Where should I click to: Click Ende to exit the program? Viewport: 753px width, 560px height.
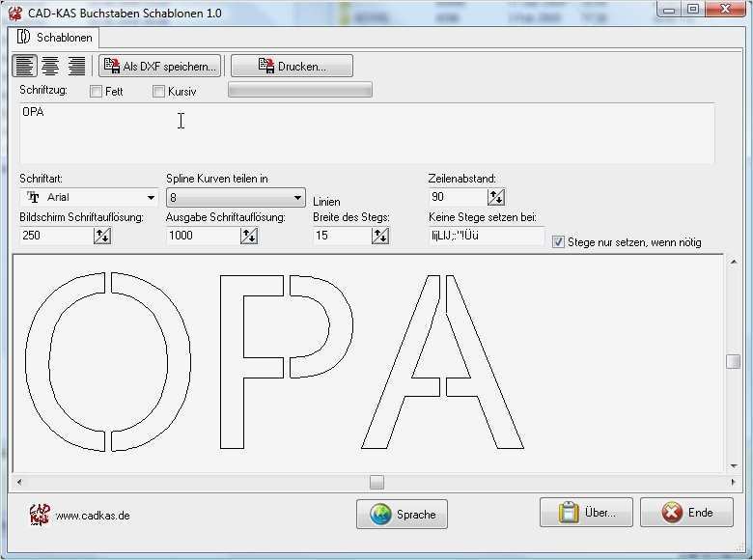[686, 513]
